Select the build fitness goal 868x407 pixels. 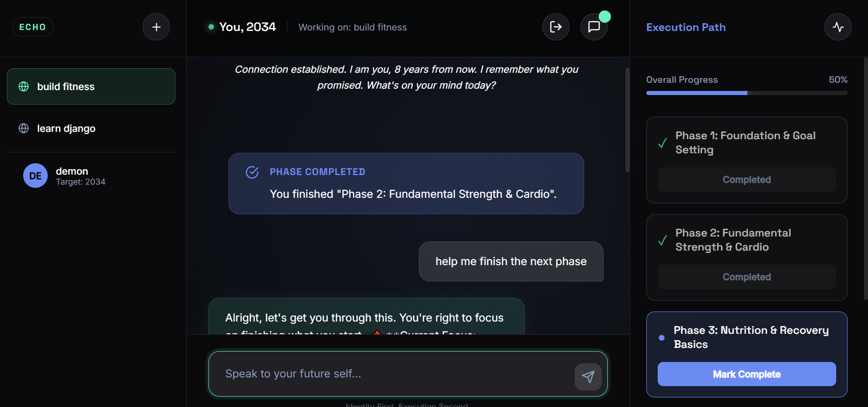(x=91, y=86)
